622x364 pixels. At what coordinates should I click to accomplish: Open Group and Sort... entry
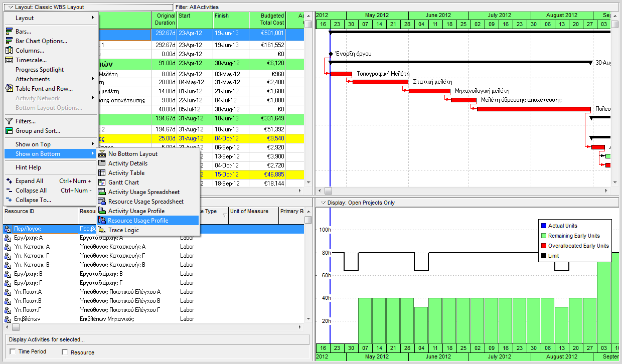(51, 131)
